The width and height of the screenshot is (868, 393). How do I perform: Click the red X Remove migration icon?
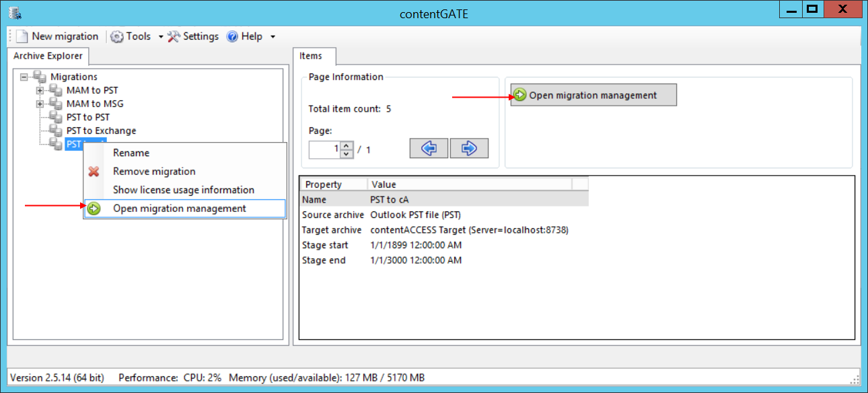coord(94,172)
